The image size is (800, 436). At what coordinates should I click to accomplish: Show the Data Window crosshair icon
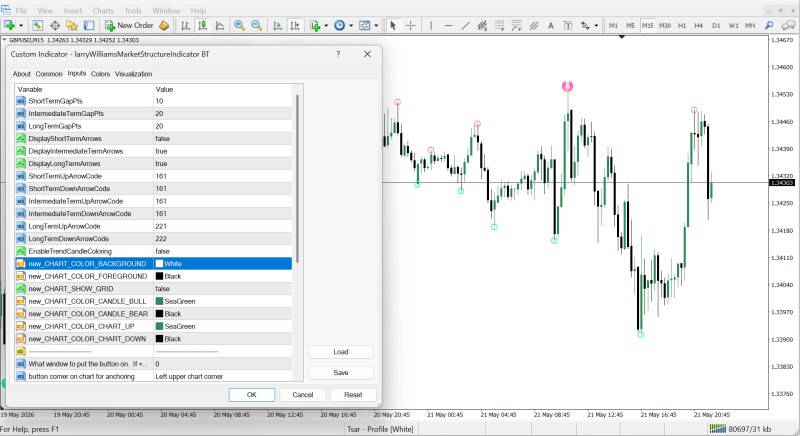(x=55, y=25)
